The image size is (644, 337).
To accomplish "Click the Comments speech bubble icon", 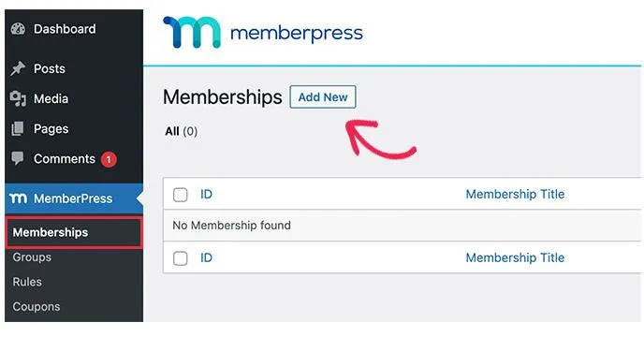I will click(18, 158).
